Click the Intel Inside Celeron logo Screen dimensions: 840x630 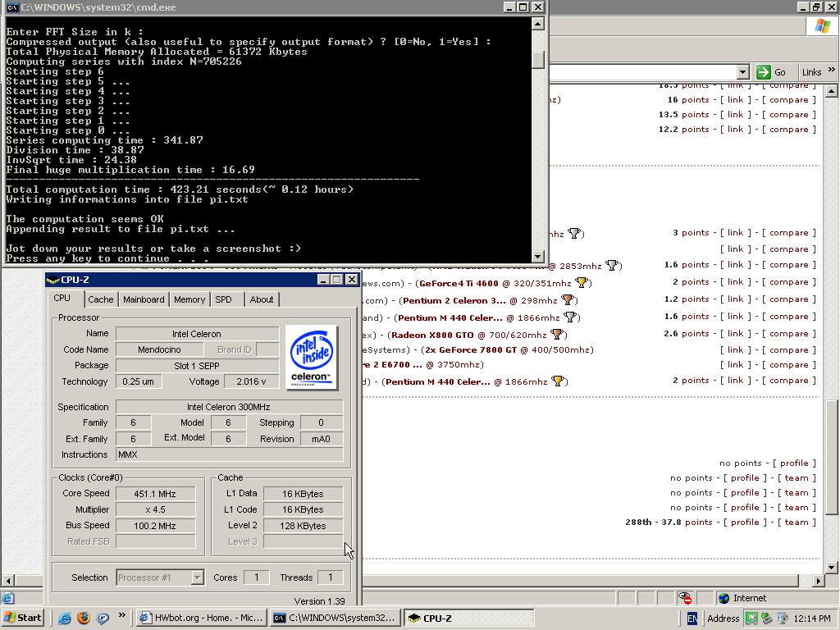click(312, 358)
